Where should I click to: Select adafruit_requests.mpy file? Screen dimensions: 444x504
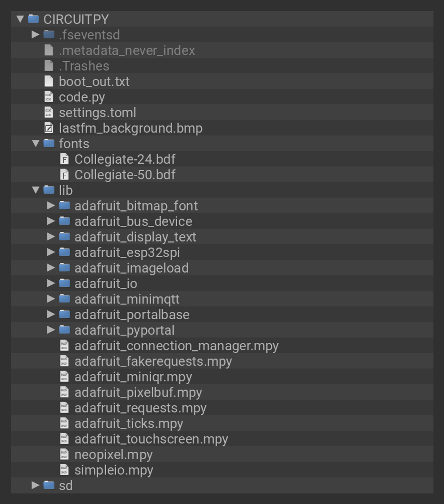(x=140, y=408)
